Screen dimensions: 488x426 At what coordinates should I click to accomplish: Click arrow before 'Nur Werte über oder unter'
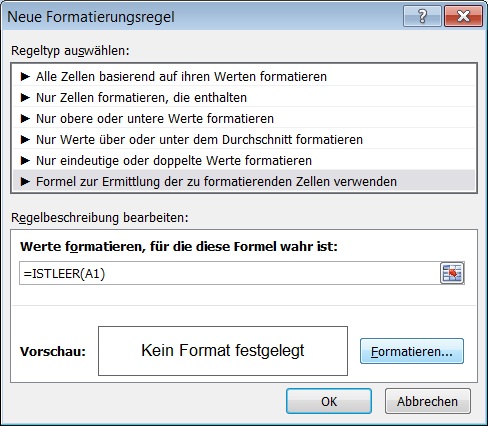click(x=25, y=139)
